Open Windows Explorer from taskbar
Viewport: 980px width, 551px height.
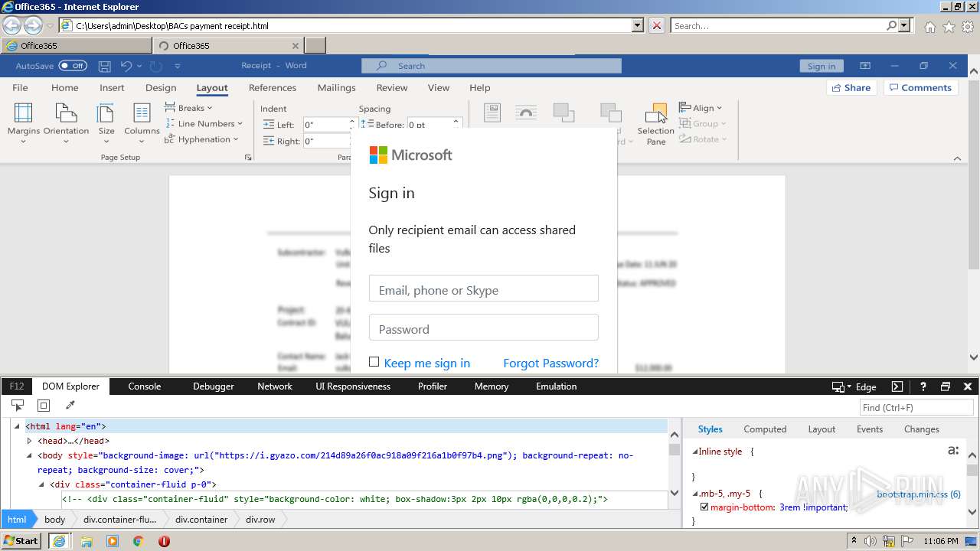[x=87, y=541]
